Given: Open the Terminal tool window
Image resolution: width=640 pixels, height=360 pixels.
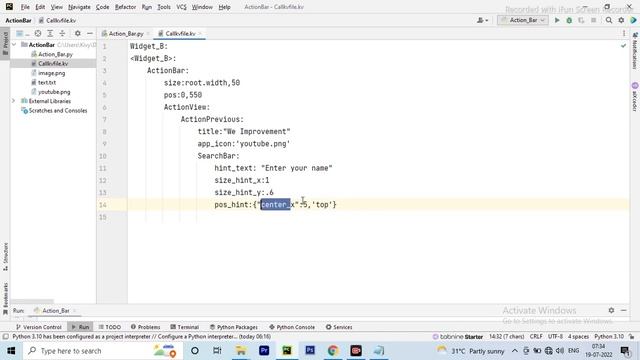Looking at the screenshot, I should (x=184, y=327).
